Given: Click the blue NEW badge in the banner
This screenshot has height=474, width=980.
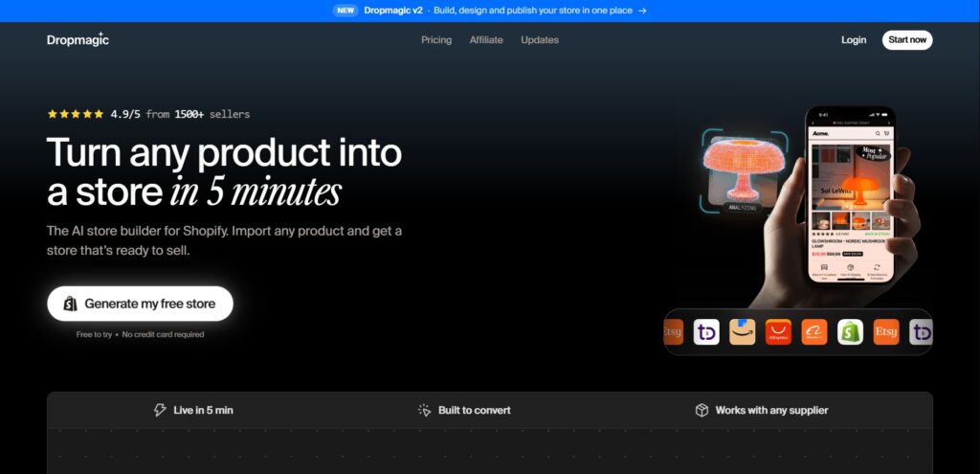Looking at the screenshot, I should point(345,11).
